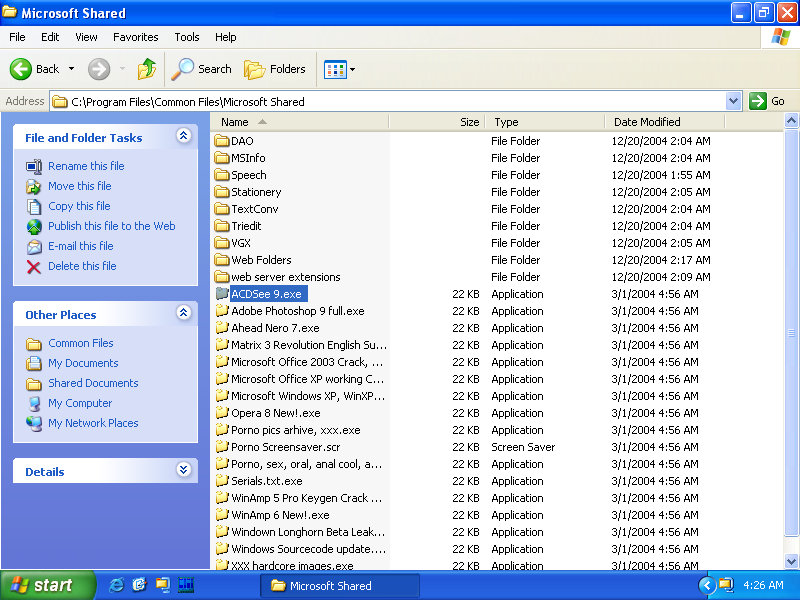Select the web server extensions folder icon
This screenshot has height=600, width=800.
pos(222,277)
